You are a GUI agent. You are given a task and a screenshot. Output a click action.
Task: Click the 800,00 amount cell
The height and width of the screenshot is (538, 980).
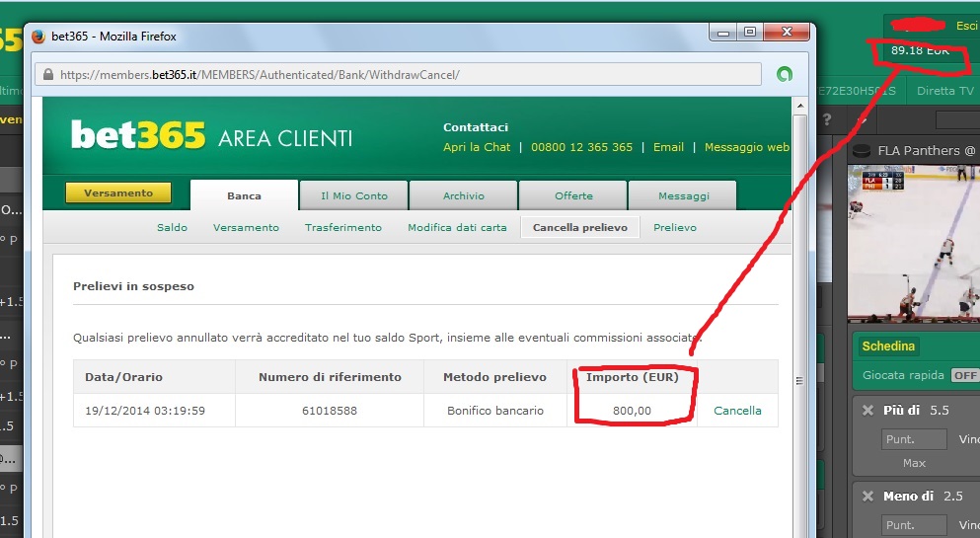click(x=632, y=411)
